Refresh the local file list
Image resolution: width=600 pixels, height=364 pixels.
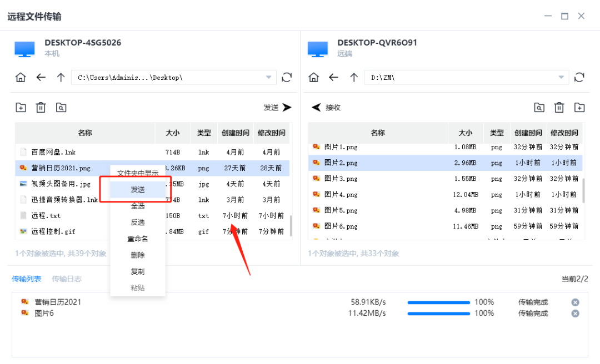tap(287, 78)
